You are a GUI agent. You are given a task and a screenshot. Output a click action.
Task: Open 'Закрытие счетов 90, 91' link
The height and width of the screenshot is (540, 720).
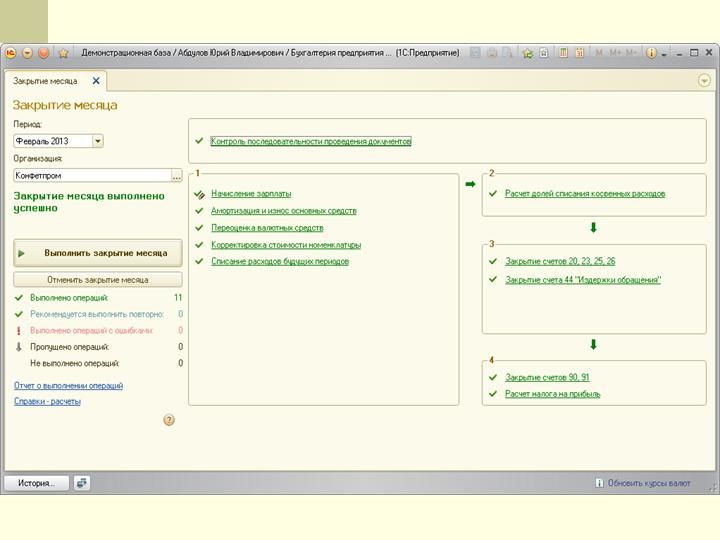(x=547, y=377)
